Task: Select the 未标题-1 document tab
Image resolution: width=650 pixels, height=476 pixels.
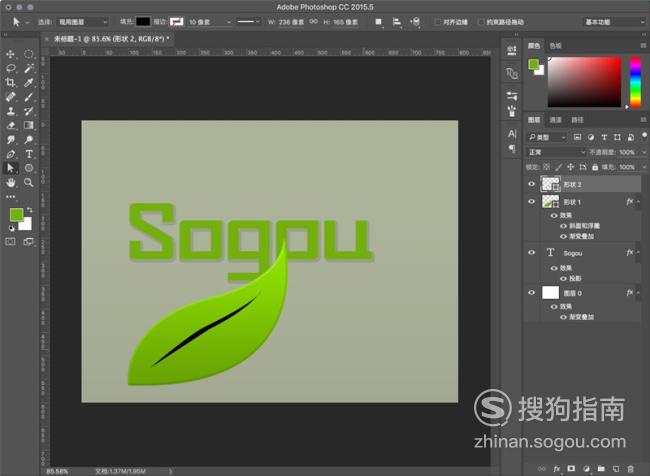Action: [111, 39]
